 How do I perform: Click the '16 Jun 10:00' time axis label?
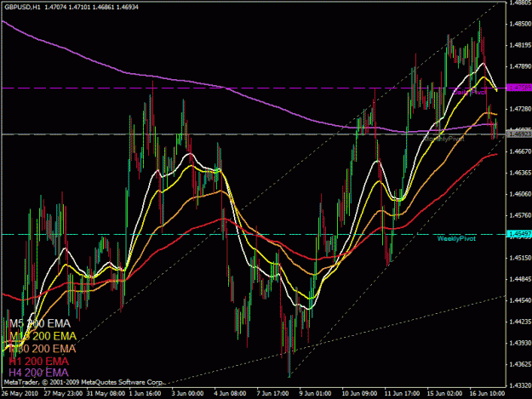pos(487,394)
